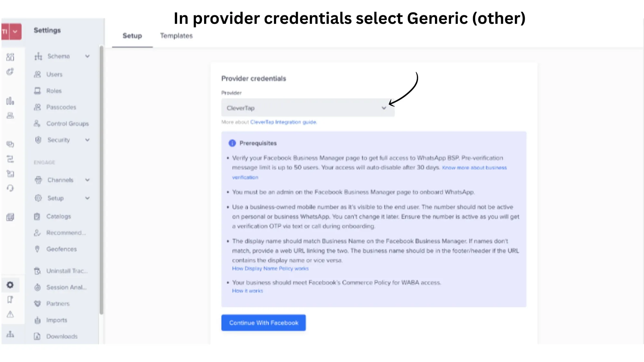Click the Users icon in Settings sidebar
The image size is (644, 362).
pyautogui.click(x=37, y=74)
